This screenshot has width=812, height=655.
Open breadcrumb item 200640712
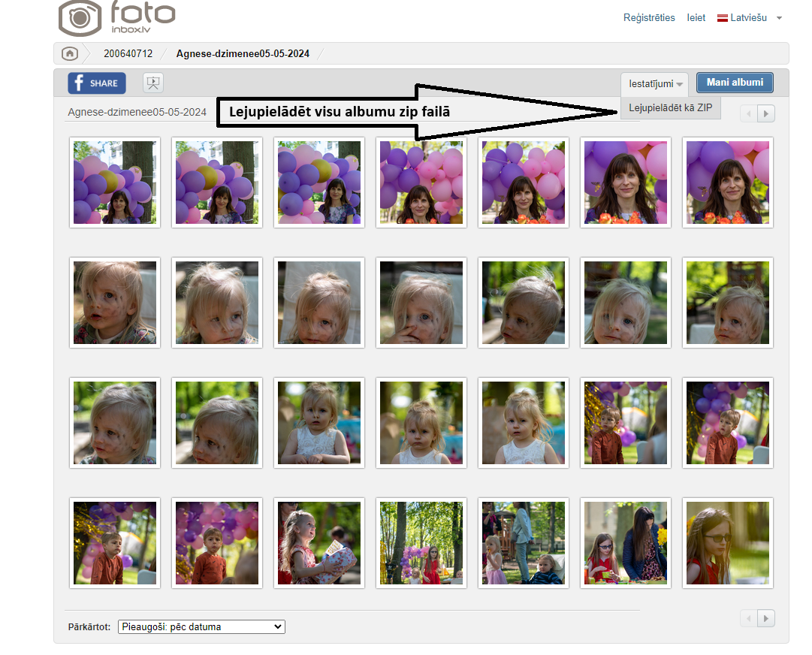pos(128,53)
